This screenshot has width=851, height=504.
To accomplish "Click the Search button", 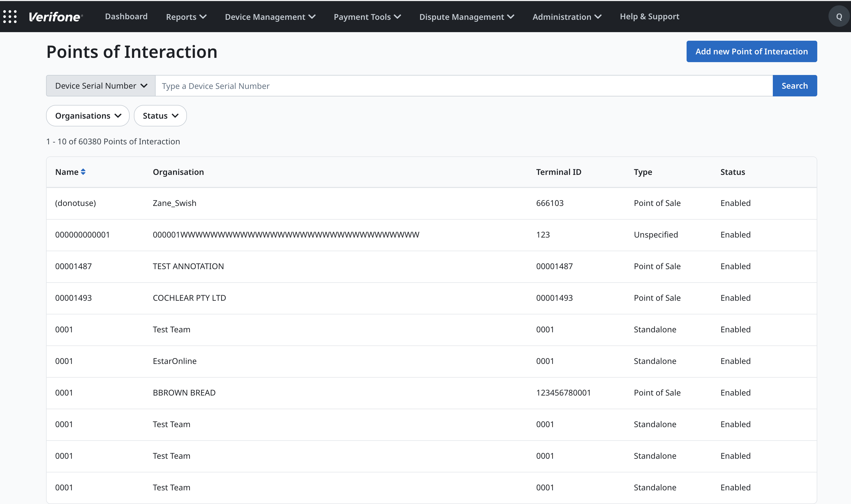I will click(x=794, y=86).
